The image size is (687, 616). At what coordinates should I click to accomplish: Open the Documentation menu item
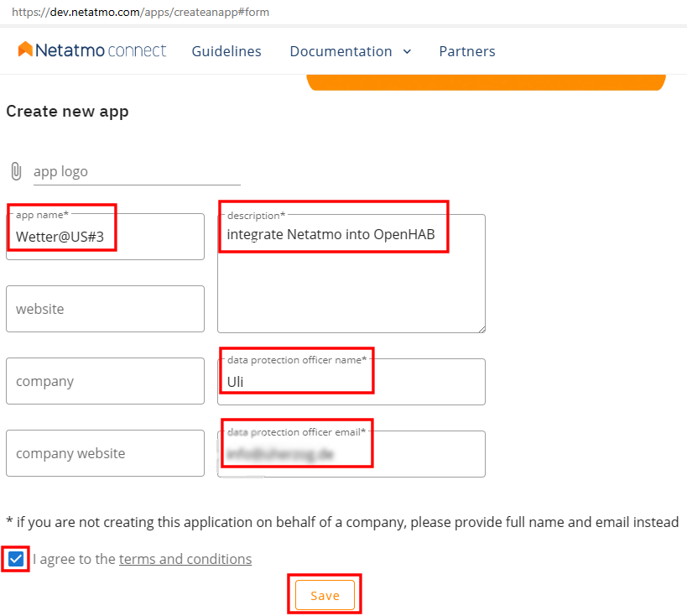[x=341, y=51]
